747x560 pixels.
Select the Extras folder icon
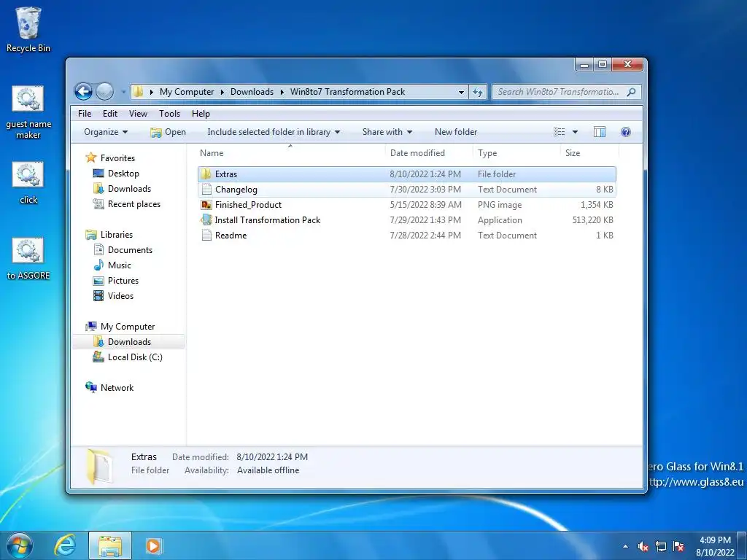(x=206, y=174)
